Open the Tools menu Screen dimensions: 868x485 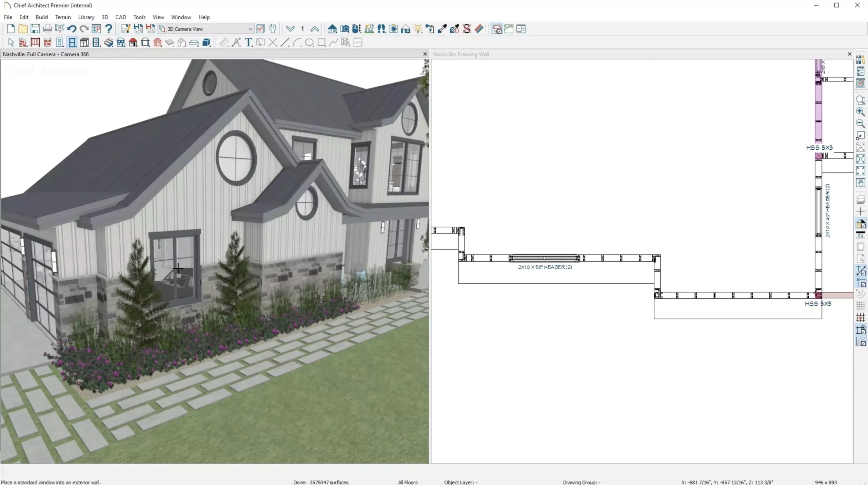coord(139,17)
